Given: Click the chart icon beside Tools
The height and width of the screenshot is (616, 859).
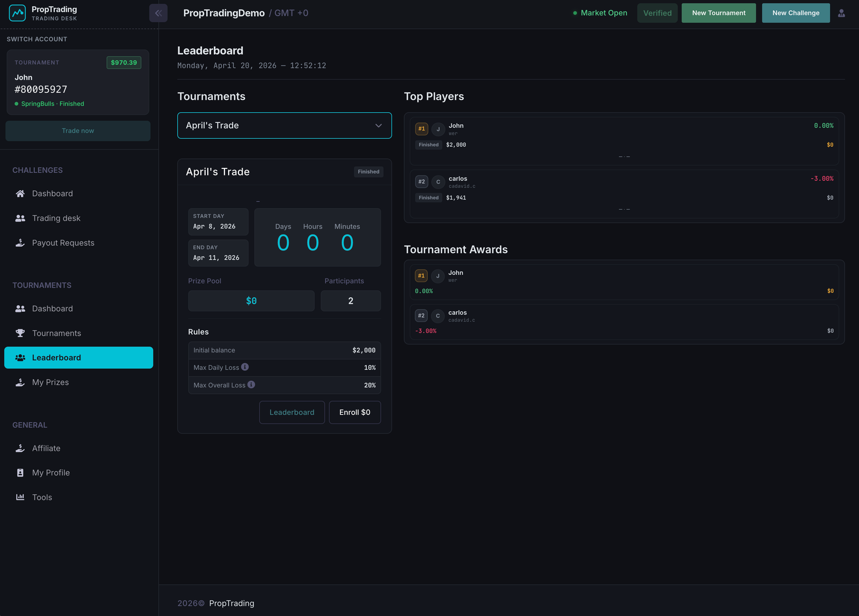Looking at the screenshot, I should pos(20,497).
